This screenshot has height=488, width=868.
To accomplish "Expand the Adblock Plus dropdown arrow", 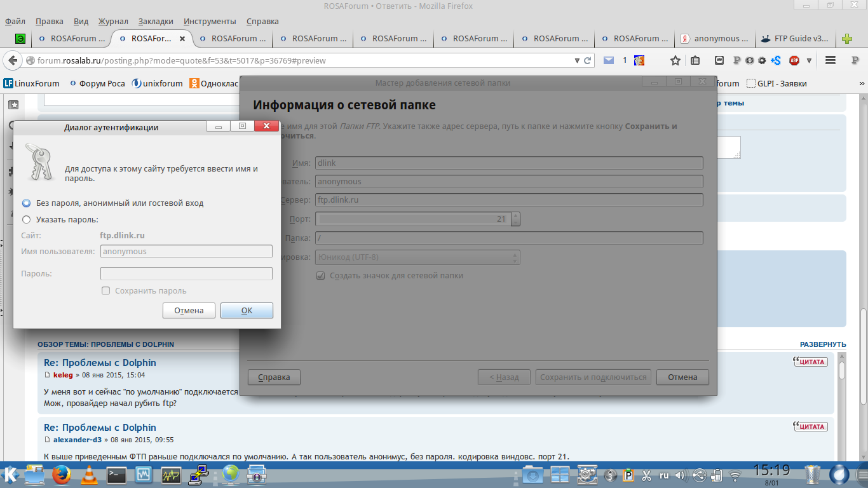I will coord(809,61).
